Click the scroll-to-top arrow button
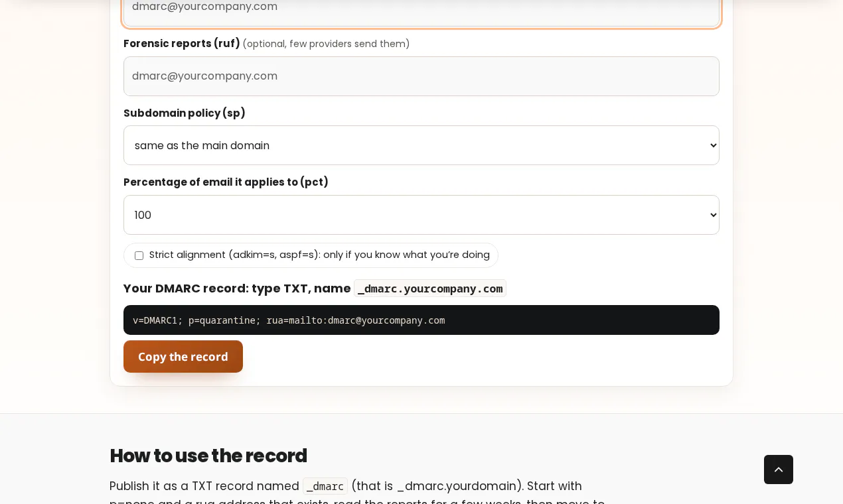This screenshot has width=843, height=504. (x=779, y=470)
